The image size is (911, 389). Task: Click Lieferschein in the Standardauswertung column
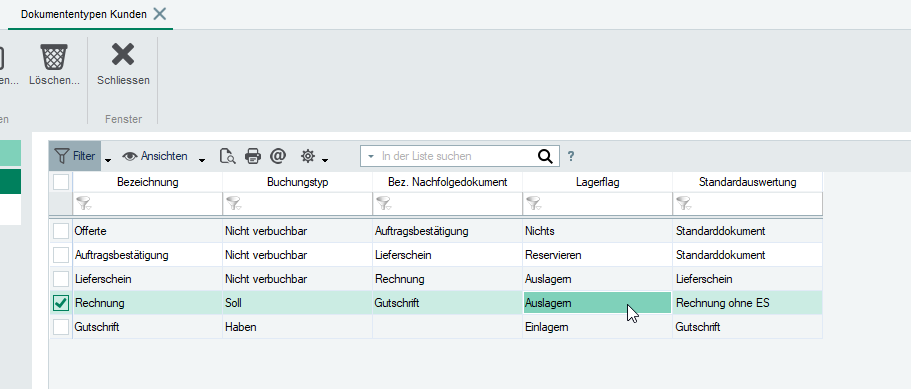click(748, 279)
